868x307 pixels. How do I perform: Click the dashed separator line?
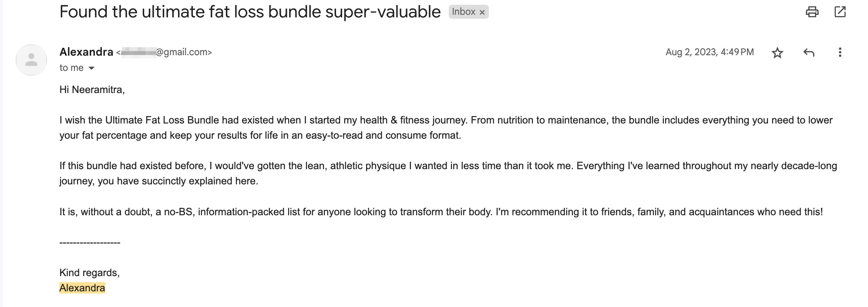(x=90, y=243)
